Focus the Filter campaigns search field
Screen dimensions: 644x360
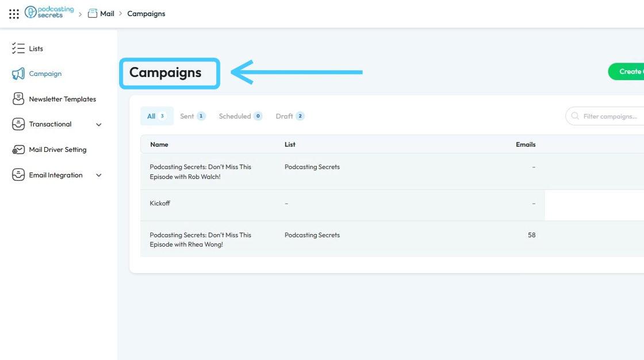tap(609, 116)
